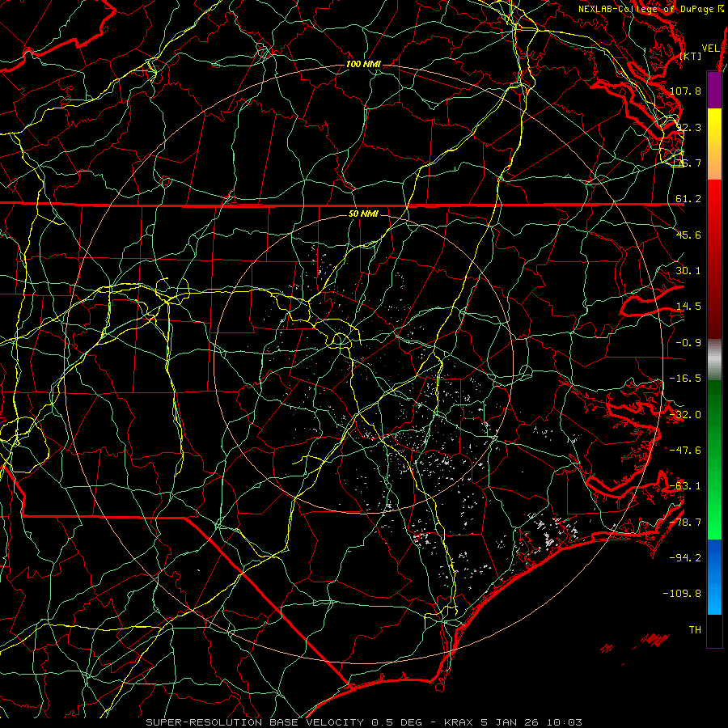Click the TH threshold label
Image resolution: width=728 pixels, height=728 pixels.
(695, 630)
